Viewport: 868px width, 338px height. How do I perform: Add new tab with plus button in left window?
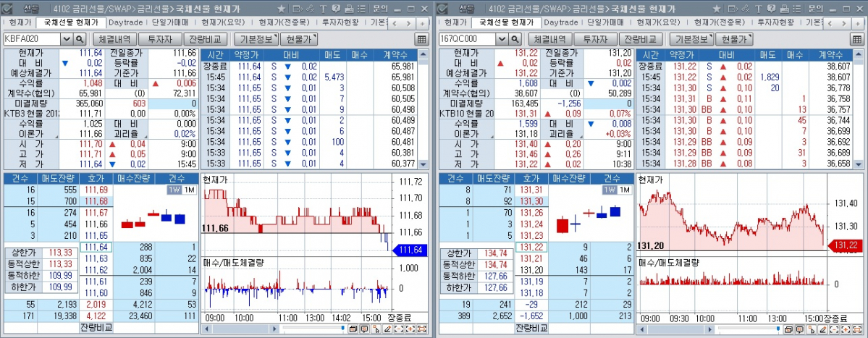(422, 23)
